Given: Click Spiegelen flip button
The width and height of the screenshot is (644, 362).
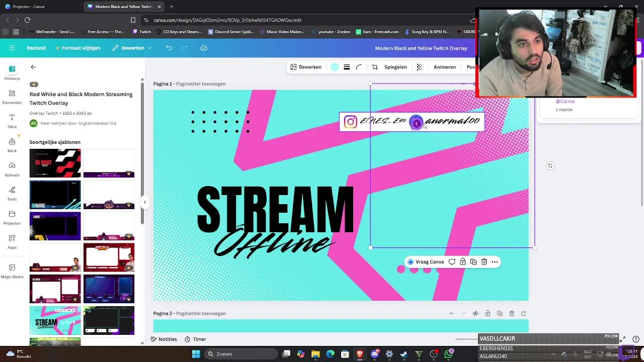Looking at the screenshot, I should [x=395, y=67].
